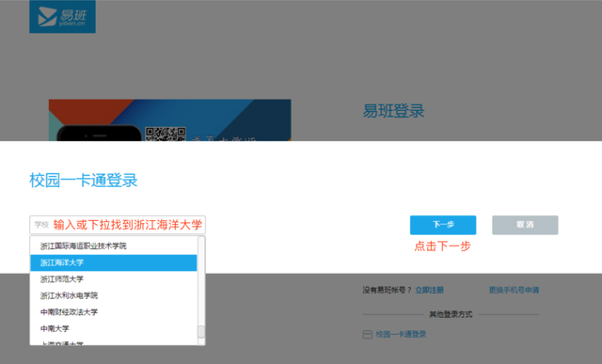This screenshot has width=602, height=364.
Task: Select 中南财经政法大学 in the dropdown
Action: coord(114,312)
